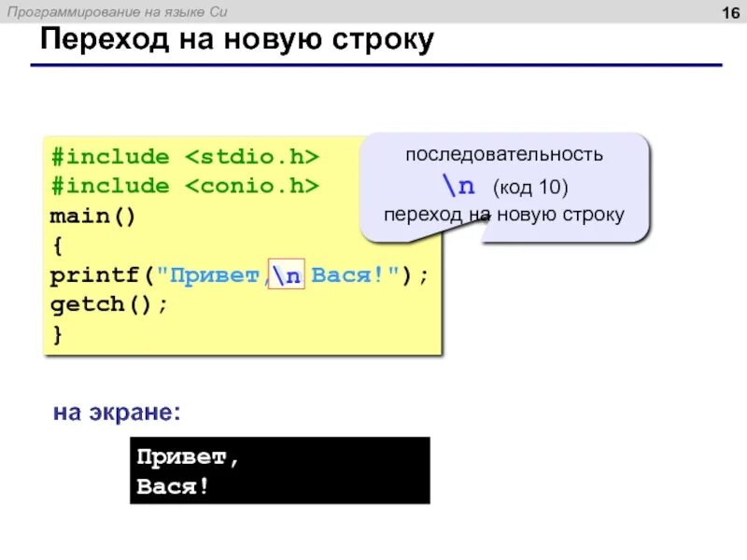Click 'Привет,' in the black console output
The image size is (747, 560).
pyautogui.click(x=188, y=457)
